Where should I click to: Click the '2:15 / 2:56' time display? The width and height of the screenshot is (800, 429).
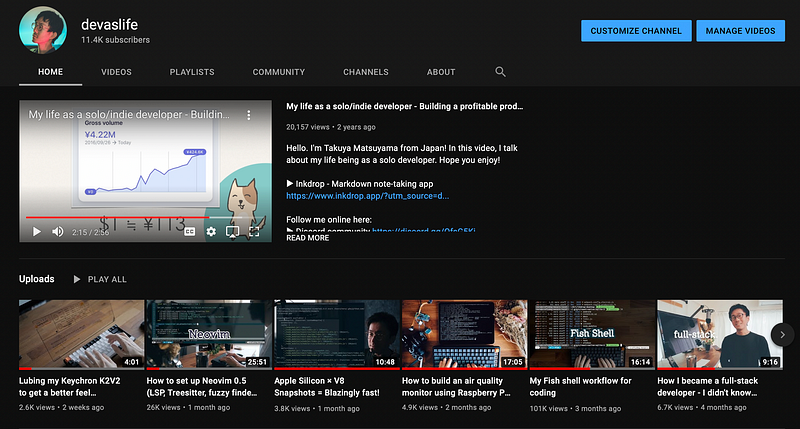90,232
